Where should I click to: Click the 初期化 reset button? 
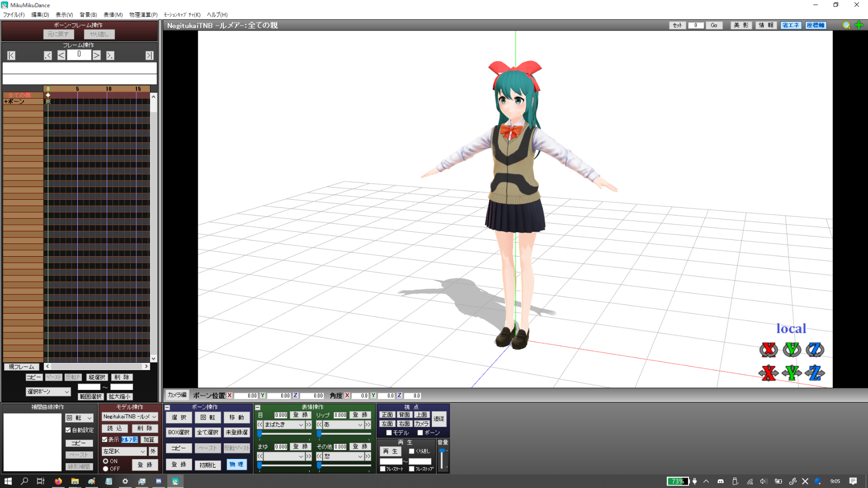click(x=207, y=465)
